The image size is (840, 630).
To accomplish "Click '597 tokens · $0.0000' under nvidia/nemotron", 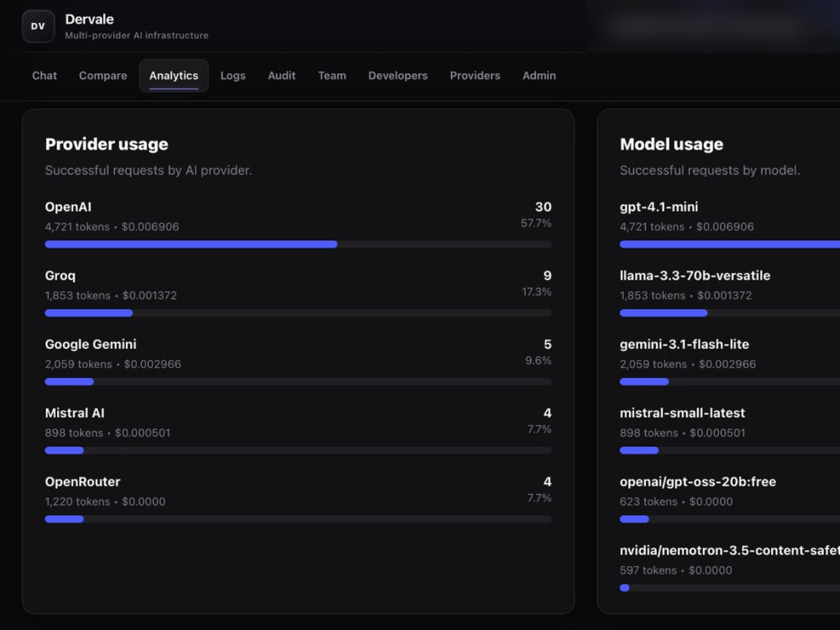I will pyautogui.click(x=675, y=570).
